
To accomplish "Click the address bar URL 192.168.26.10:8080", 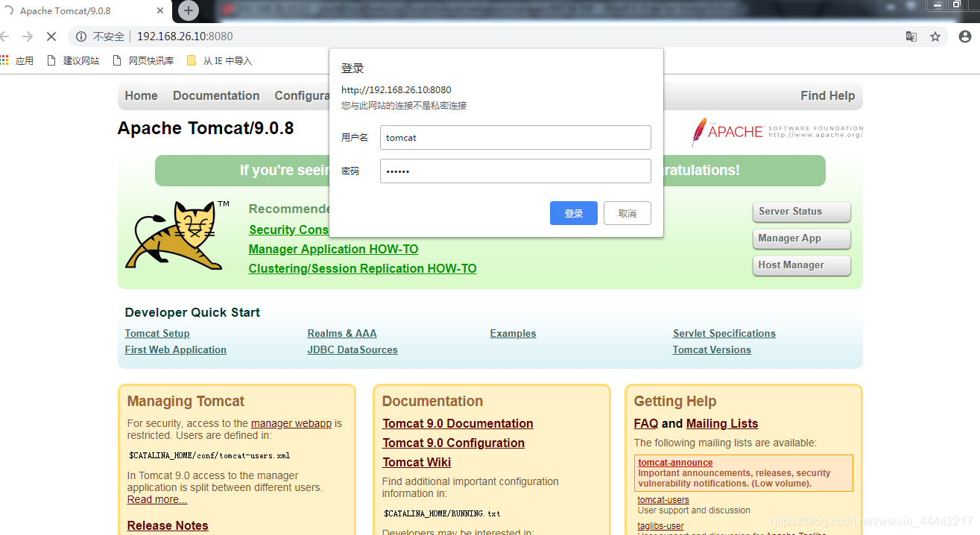I will [x=185, y=37].
